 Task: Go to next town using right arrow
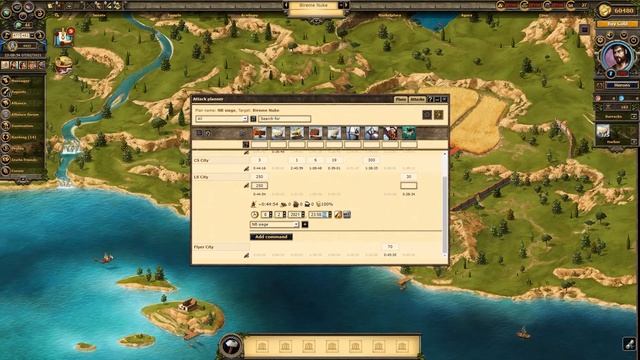(x=346, y=5)
